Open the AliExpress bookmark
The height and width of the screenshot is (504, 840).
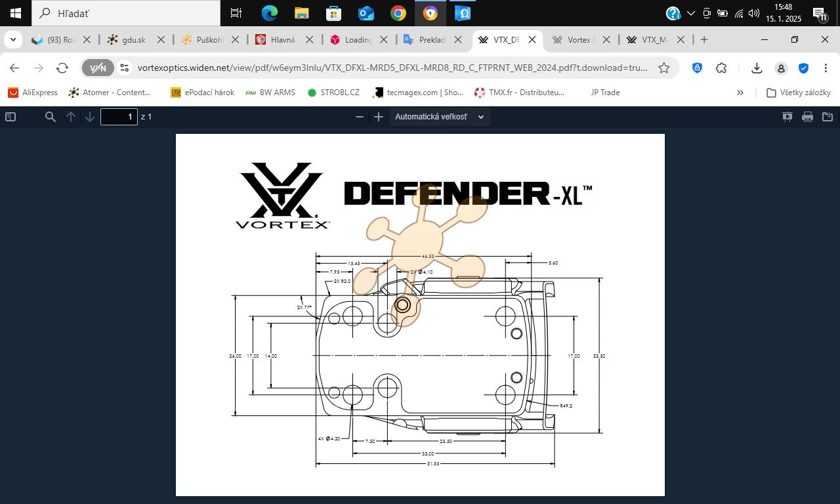pos(33,93)
